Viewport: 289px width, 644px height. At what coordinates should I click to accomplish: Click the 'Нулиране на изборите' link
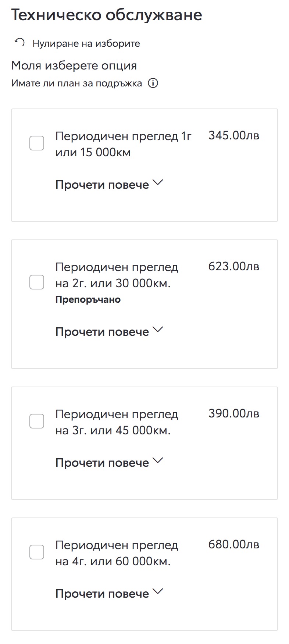(86, 43)
